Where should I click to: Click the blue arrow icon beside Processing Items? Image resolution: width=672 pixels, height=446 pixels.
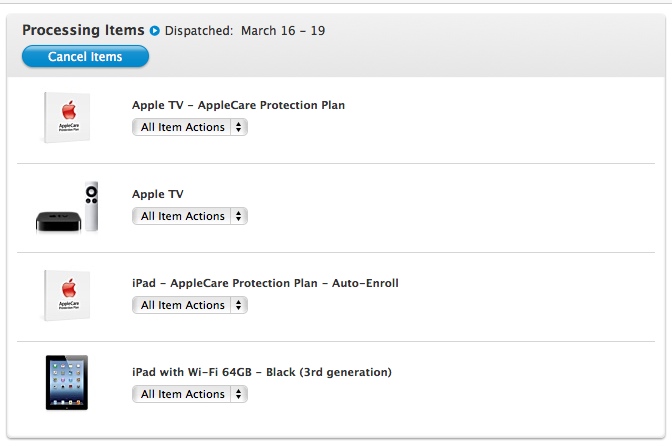tap(155, 31)
